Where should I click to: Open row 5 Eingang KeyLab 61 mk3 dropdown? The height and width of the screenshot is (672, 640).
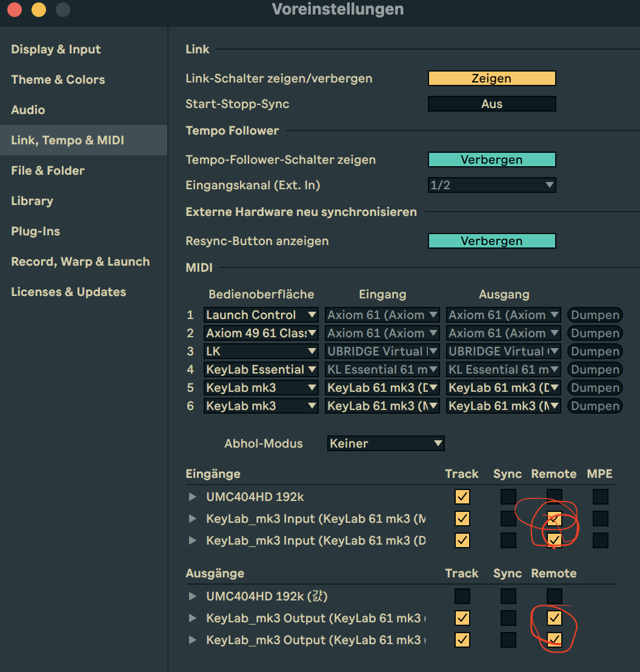click(382, 388)
